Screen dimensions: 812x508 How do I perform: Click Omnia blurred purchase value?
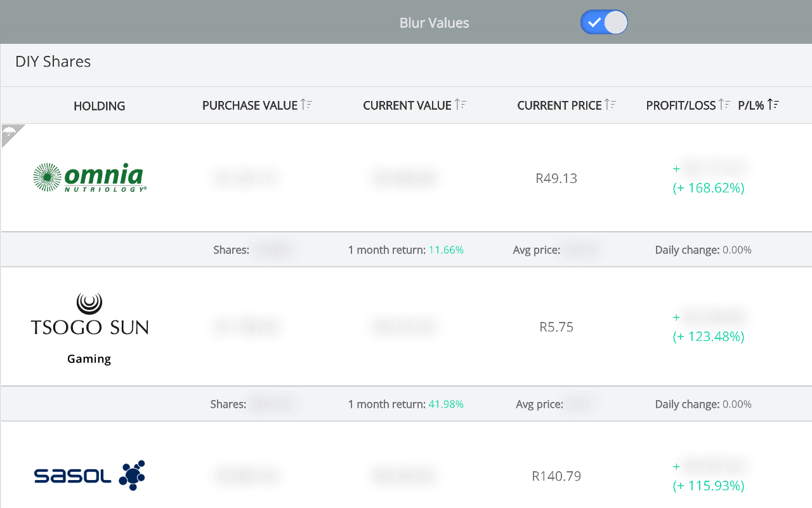point(246,178)
